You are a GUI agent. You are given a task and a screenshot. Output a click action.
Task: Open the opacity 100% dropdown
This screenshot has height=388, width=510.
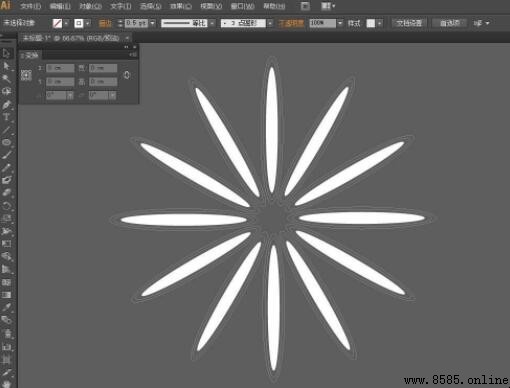click(340, 23)
